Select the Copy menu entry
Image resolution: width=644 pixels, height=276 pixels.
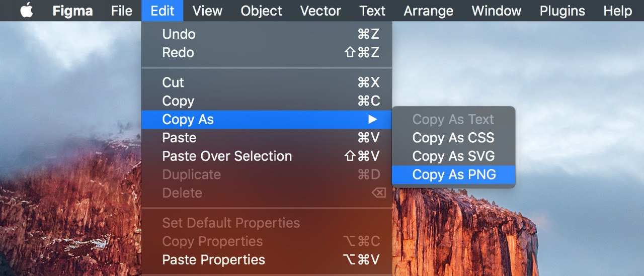267,101
